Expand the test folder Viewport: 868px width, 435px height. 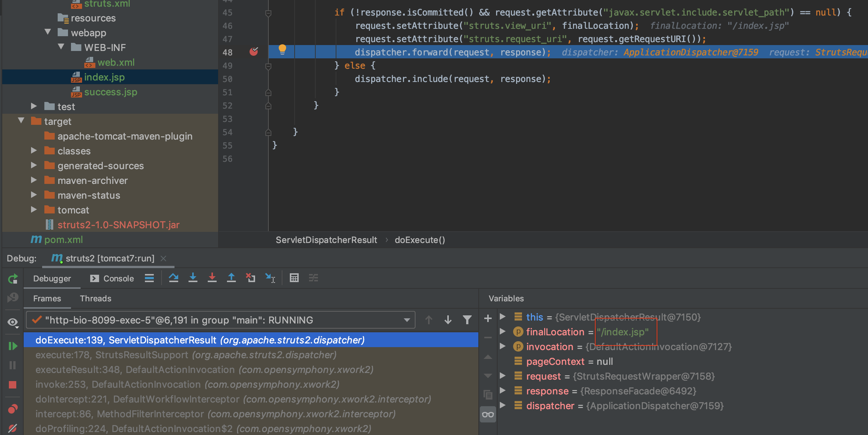tap(34, 106)
